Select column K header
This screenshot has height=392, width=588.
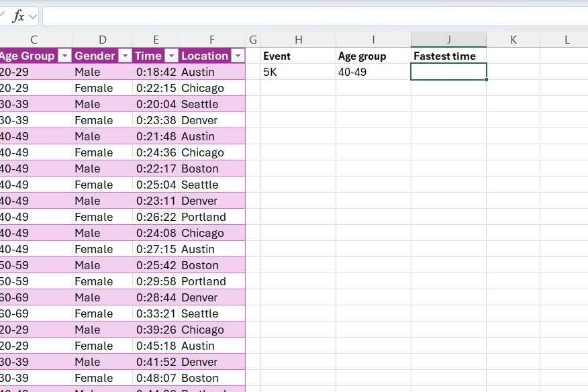coord(513,40)
